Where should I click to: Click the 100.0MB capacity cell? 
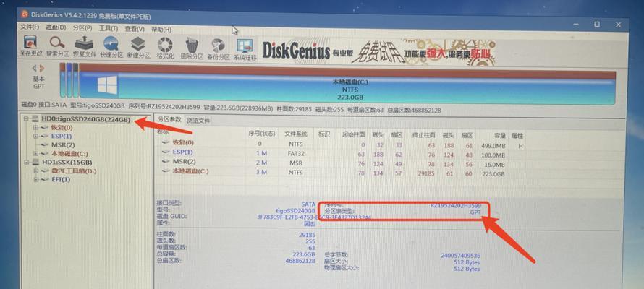point(493,155)
